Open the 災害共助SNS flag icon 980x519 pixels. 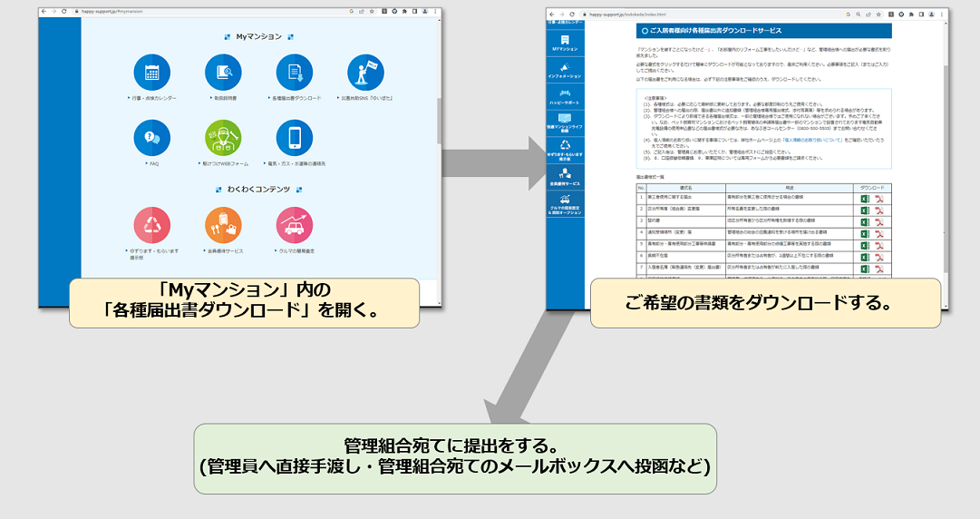click(365, 73)
